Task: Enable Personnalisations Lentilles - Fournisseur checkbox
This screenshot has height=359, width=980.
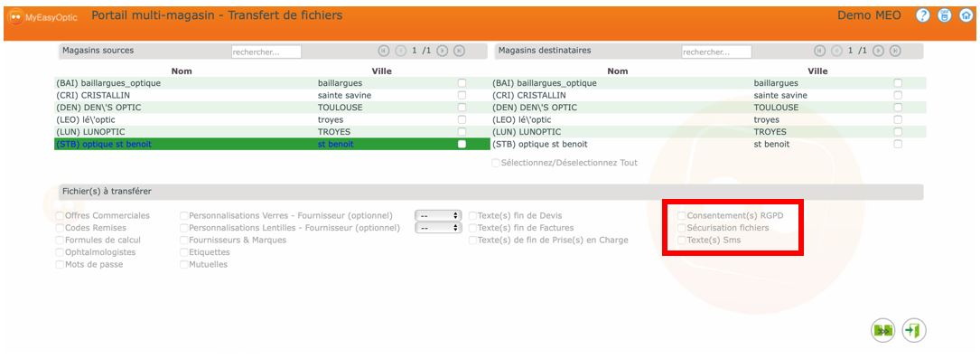Action: [184, 228]
